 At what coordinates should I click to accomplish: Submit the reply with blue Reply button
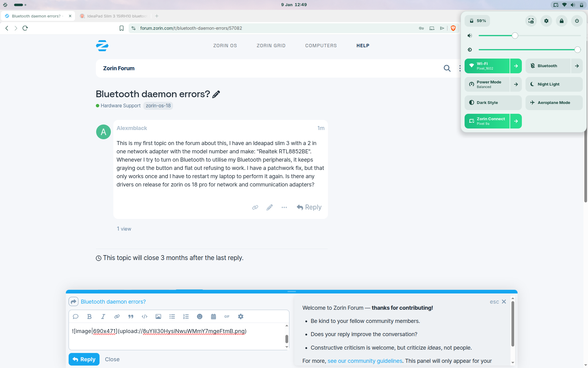[x=84, y=359]
